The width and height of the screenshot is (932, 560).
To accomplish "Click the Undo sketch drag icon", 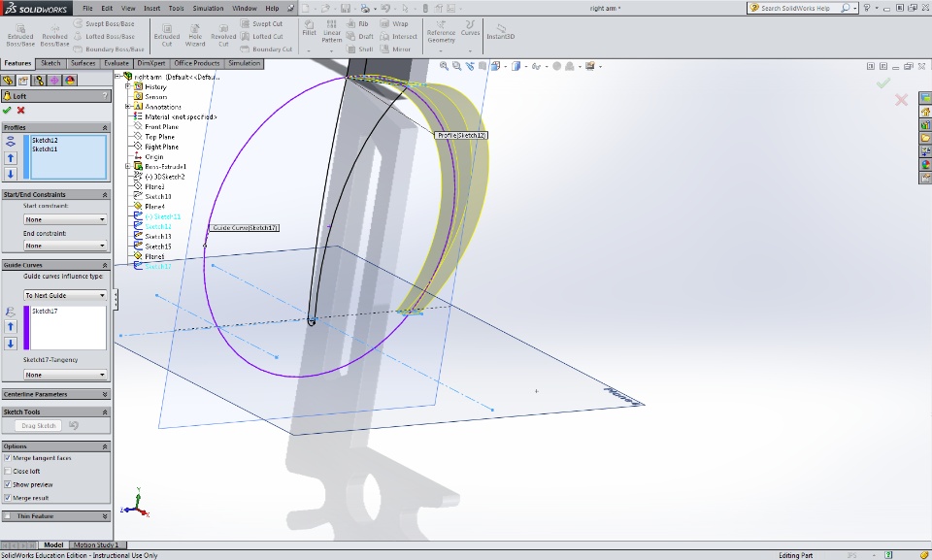I will click(x=74, y=425).
